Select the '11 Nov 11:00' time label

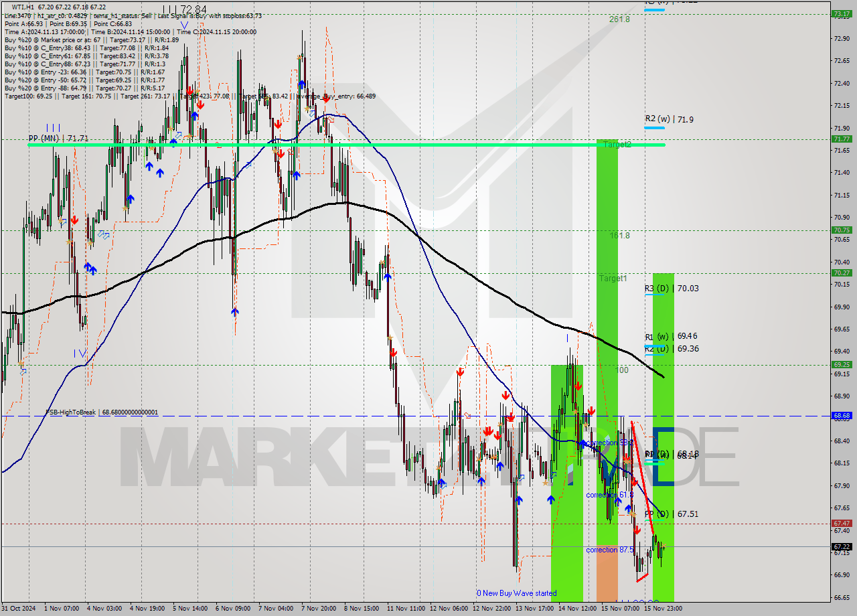pos(406,608)
